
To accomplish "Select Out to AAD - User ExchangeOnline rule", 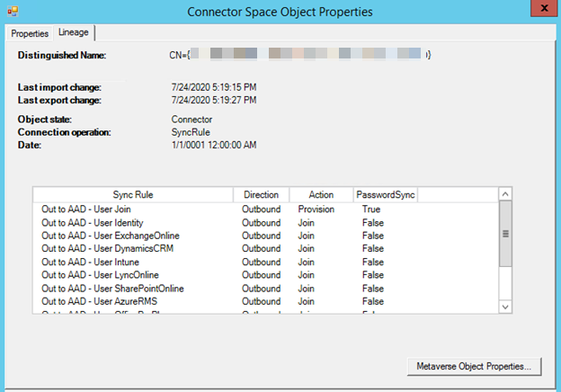I will click(265, 236).
